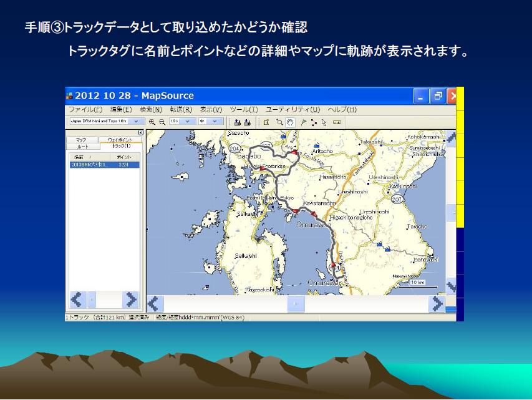
Task: Switch to the ルート tab
Action: tap(83, 147)
